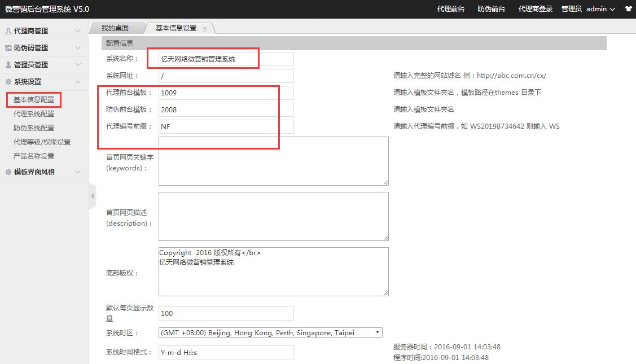Open the admin account dropdown
The image size is (636, 364).
tap(600, 9)
